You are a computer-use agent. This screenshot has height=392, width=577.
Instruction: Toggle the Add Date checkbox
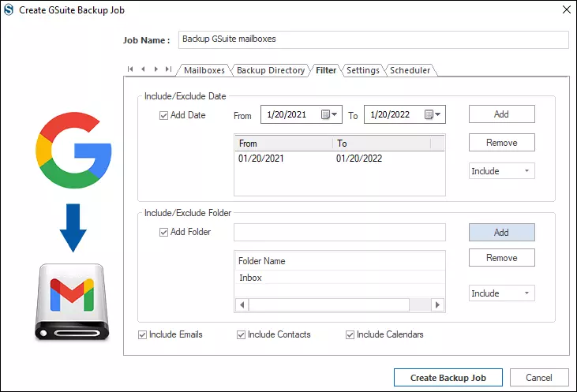click(163, 115)
